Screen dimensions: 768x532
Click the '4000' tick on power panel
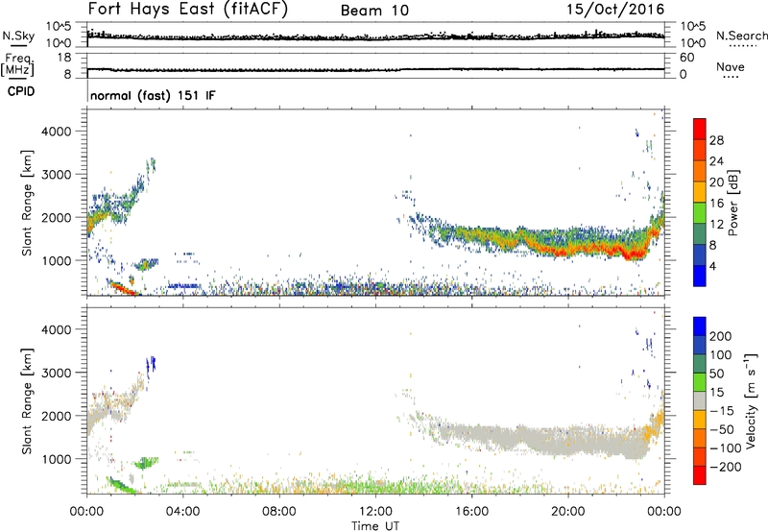pyautogui.click(x=57, y=132)
